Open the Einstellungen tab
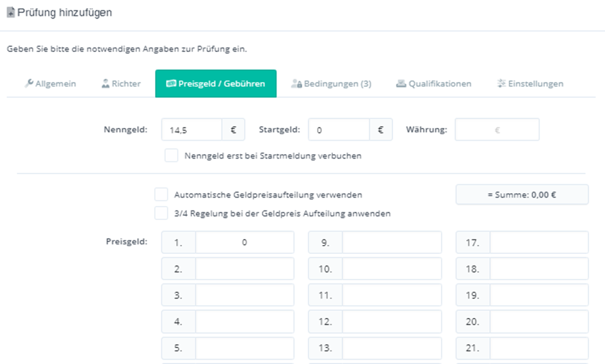The width and height of the screenshot is (605, 364). 530,84
